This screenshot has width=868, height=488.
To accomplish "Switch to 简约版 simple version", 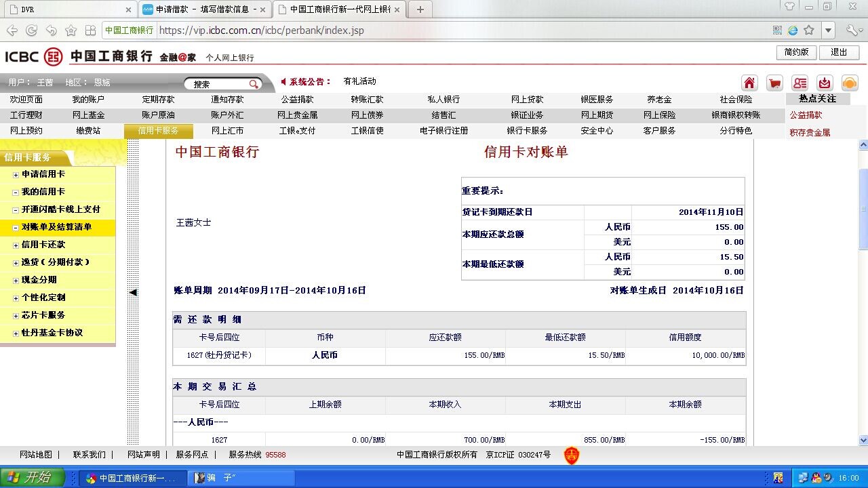I will pos(796,52).
